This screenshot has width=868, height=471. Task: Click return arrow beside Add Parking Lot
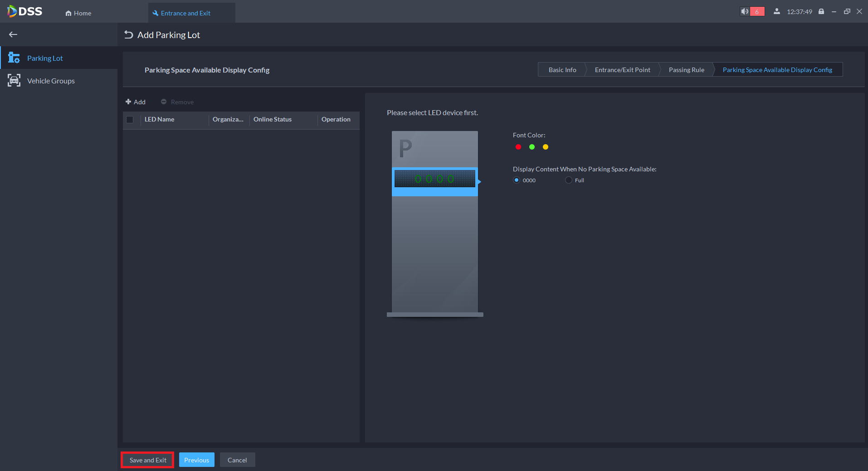[x=129, y=35]
